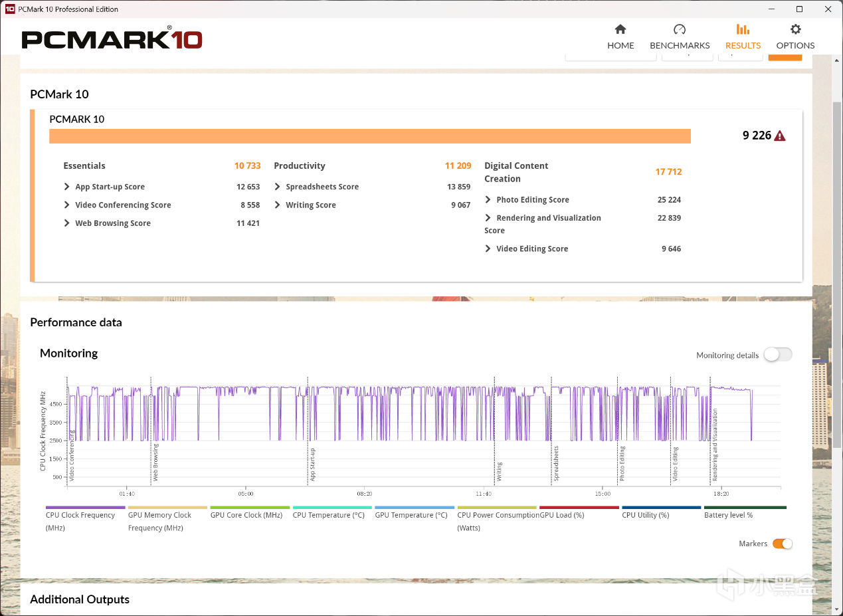
Task: Toggle CPU Utility legend series
Action: click(662, 513)
